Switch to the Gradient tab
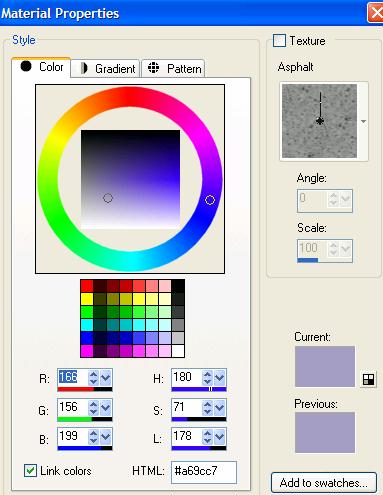The image size is (383, 495). [105, 69]
